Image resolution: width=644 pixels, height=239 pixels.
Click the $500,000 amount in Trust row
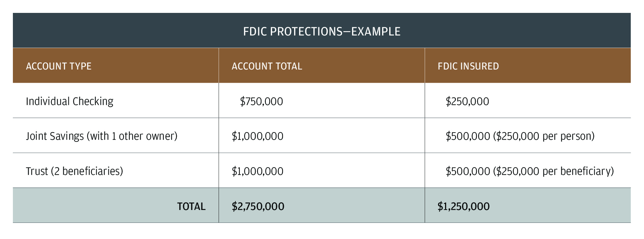468,171
